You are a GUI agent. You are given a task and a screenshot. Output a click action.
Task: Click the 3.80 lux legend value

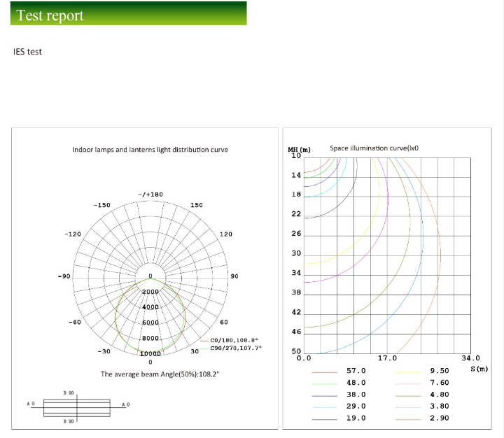(440, 407)
